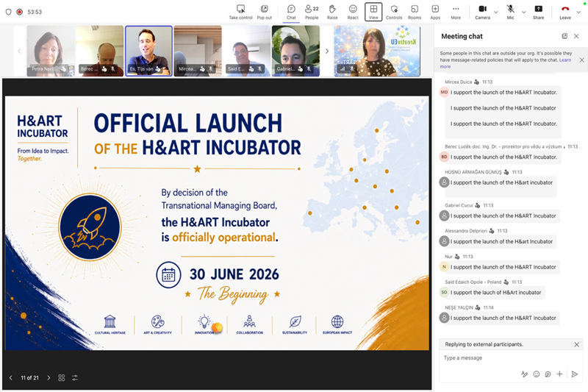Dismiss Replying to external participants banner
This screenshot has width=588, height=392.
(x=577, y=344)
